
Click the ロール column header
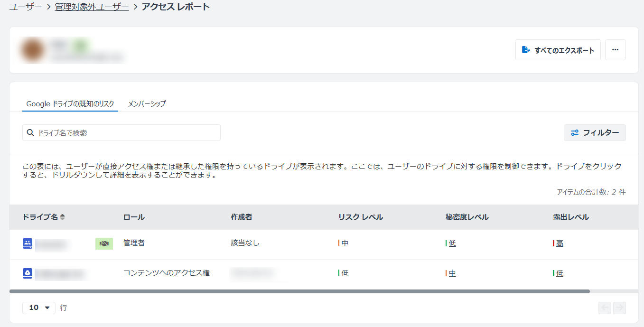134,217
